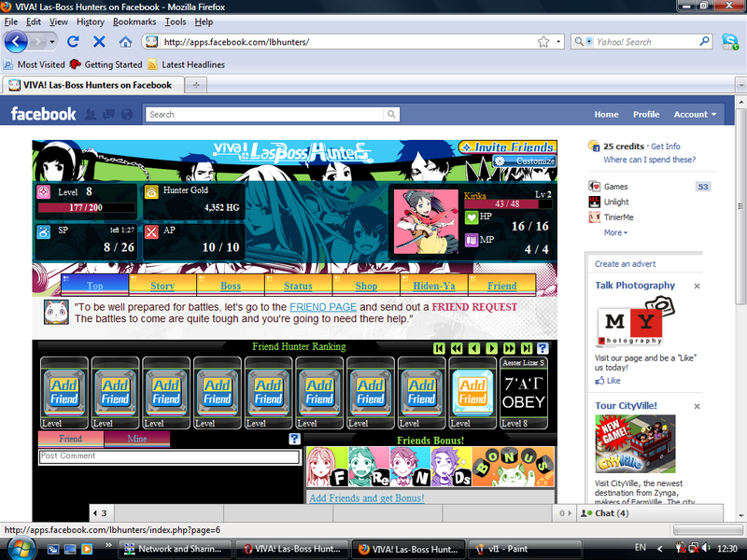The height and width of the screenshot is (560, 747).
Task: Go to previous Friend Ranking entry
Action: [474, 348]
